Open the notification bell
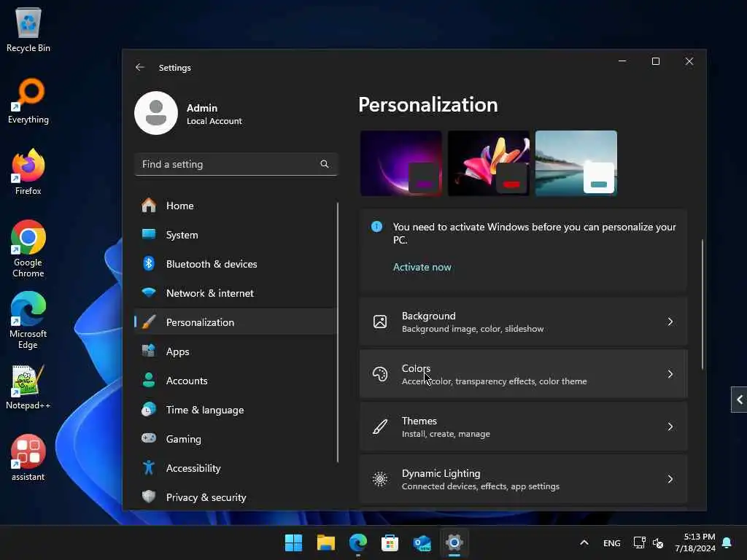This screenshot has height=560, width=747. [727, 542]
